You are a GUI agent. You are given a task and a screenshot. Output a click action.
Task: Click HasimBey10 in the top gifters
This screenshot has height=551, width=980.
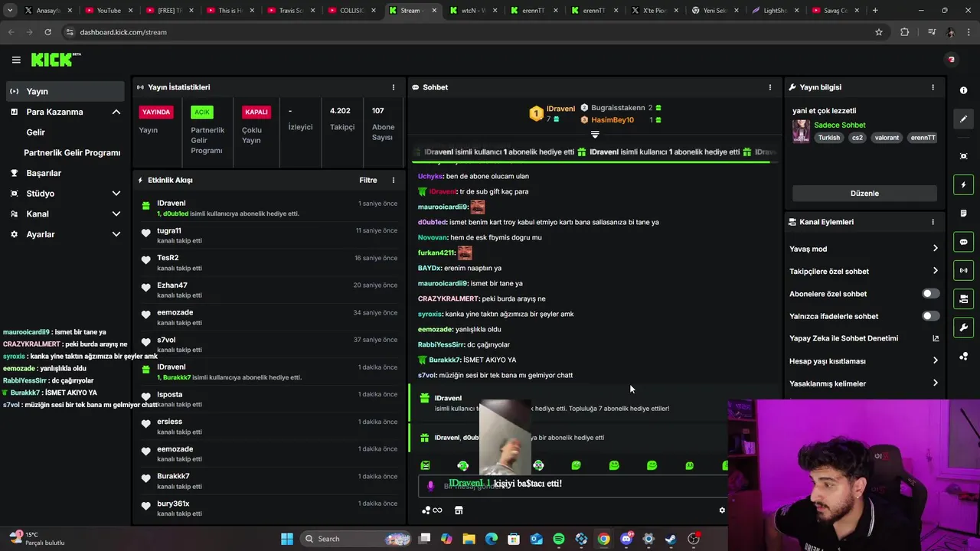point(612,120)
